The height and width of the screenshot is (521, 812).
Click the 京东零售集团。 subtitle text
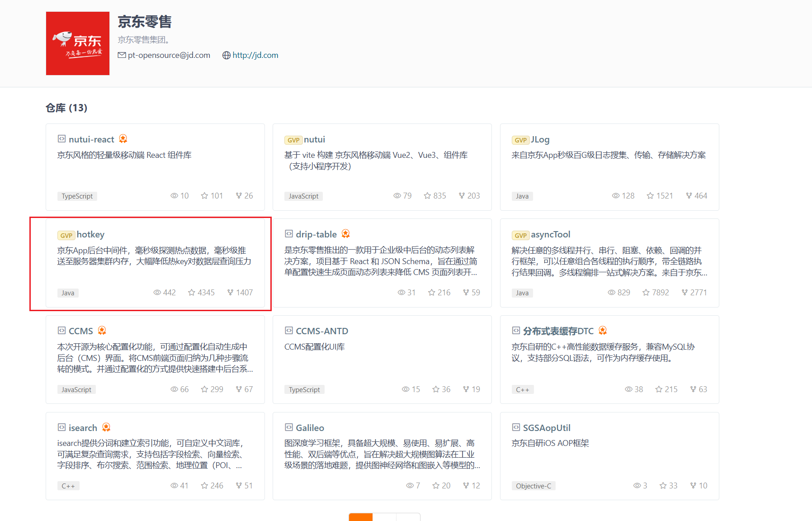point(144,40)
